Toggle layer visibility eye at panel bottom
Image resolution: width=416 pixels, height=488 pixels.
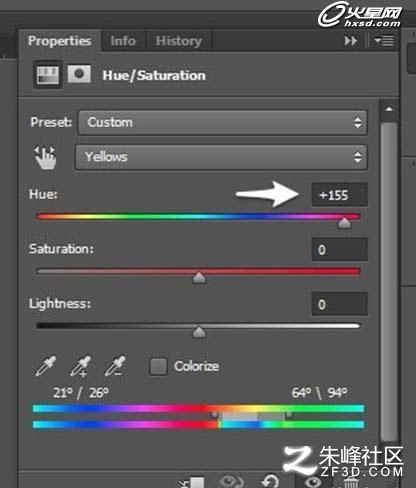[x=313, y=482]
